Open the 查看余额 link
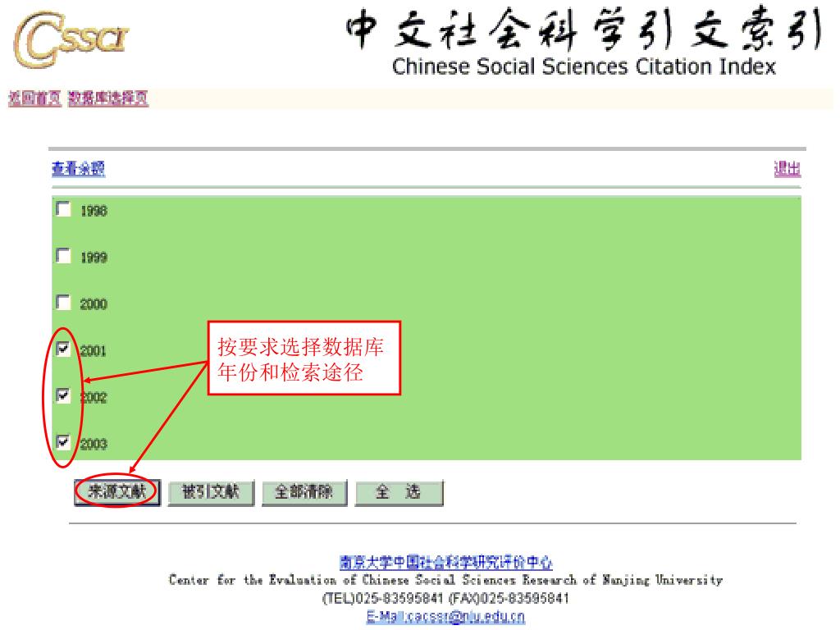 (78, 169)
